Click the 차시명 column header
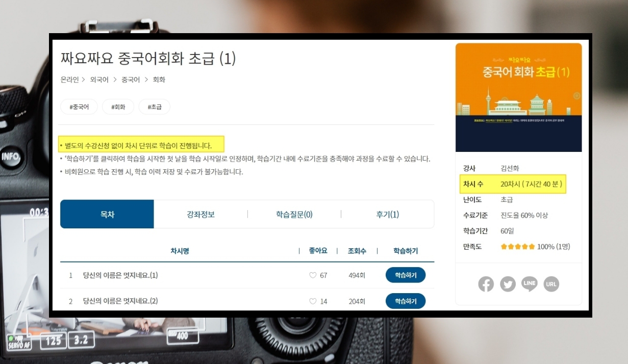The width and height of the screenshot is (628, 364). click(x=180, y=251)
